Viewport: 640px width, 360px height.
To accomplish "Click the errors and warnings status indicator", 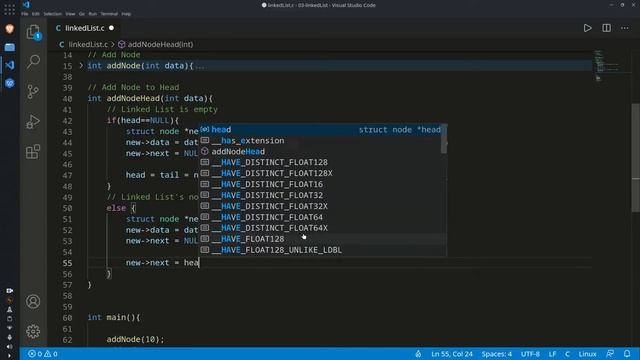I will [x=42, y=354].
